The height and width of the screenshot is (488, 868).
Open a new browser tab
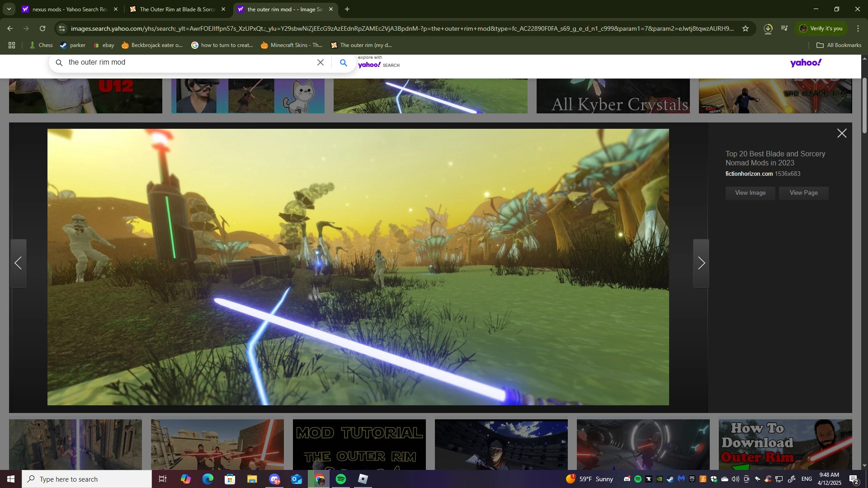(x=347, y=9)
